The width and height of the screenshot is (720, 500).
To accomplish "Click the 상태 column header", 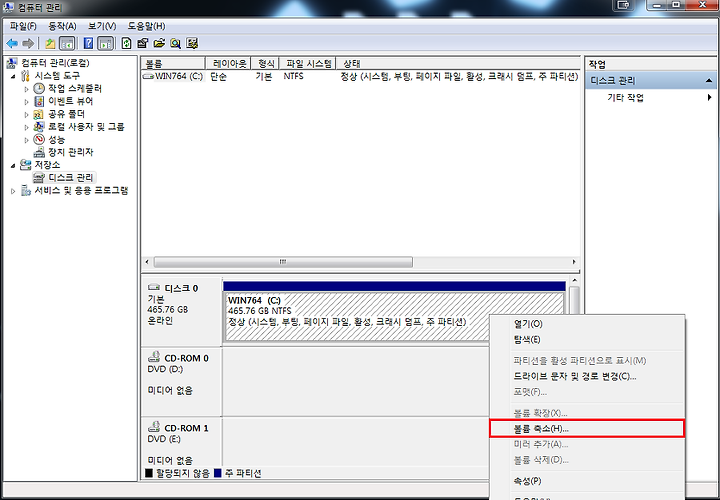I will pyautogui.click(x=458, y=63).
